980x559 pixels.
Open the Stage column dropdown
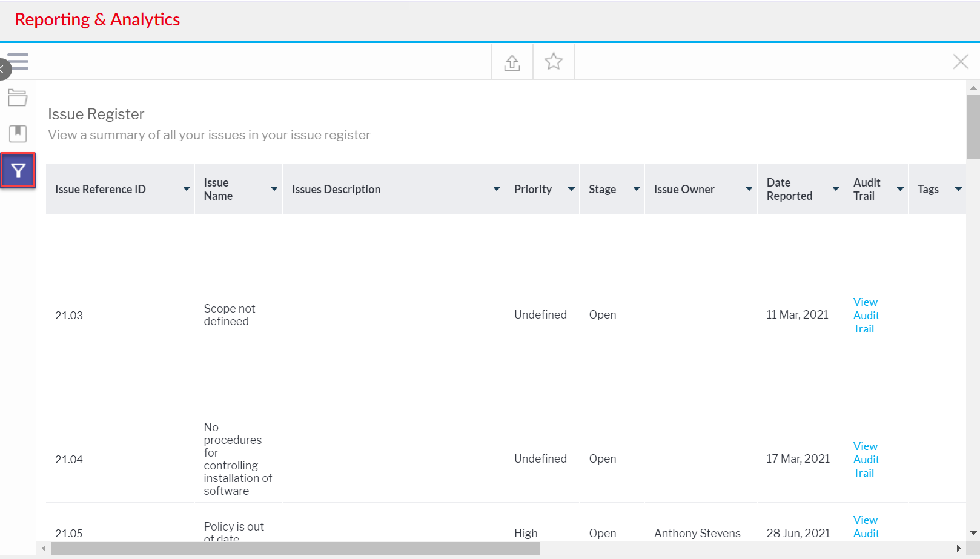pos(636,190)
